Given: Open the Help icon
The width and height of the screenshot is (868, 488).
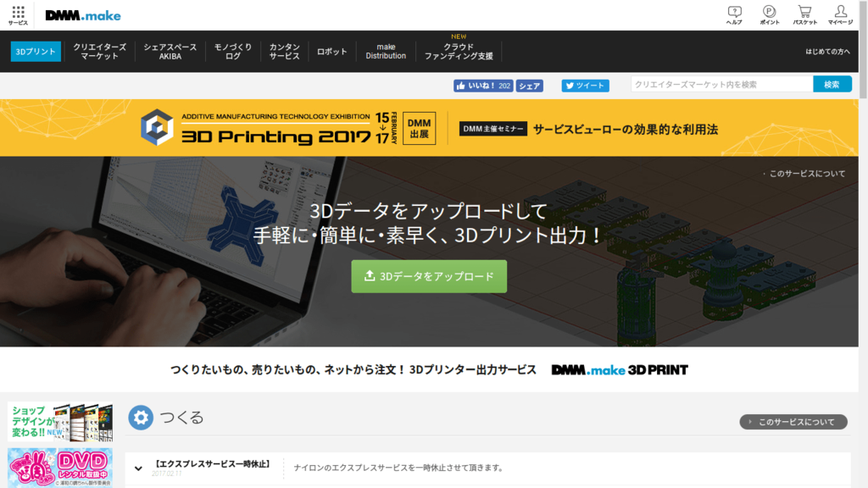Looking at the screenshot, I should click(x=734, y=15).
